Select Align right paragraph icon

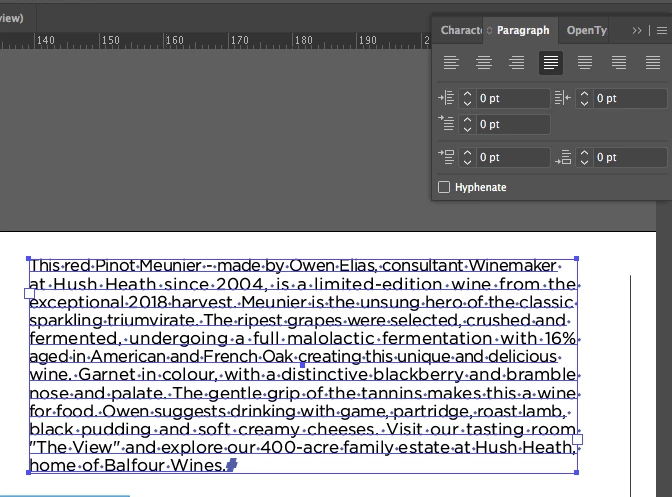tap(516, 63)
